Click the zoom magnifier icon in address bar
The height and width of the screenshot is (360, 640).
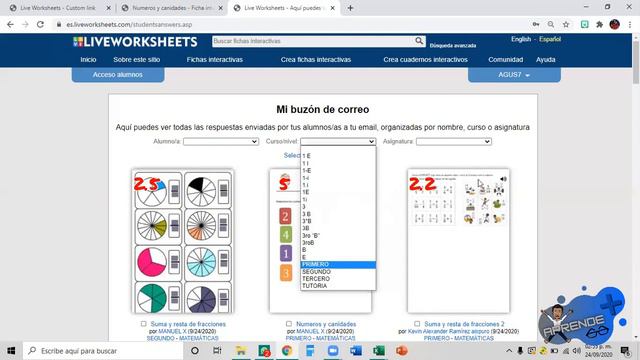click(551, 24)
